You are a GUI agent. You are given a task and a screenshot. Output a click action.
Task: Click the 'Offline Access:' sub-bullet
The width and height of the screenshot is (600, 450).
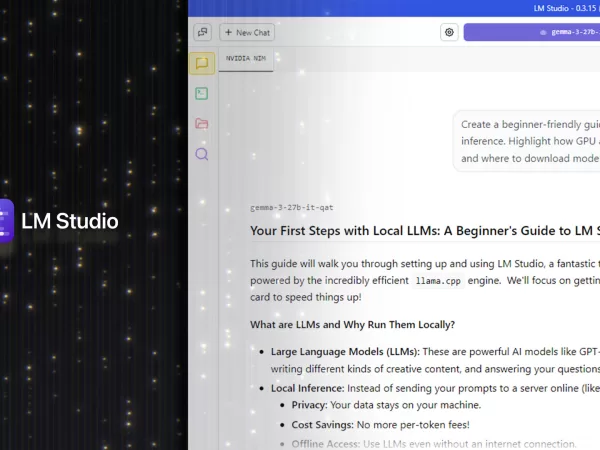(326, 444)
